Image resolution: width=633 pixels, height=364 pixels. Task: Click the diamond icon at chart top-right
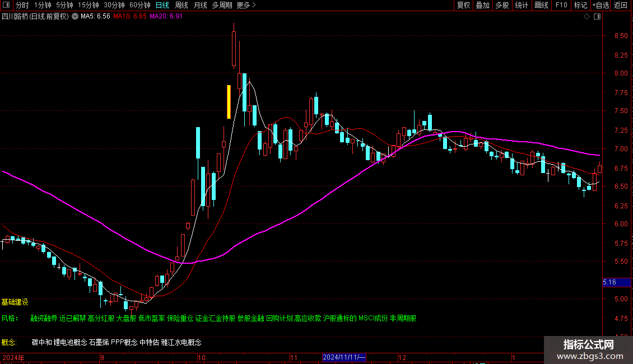(x=587, y=17)
